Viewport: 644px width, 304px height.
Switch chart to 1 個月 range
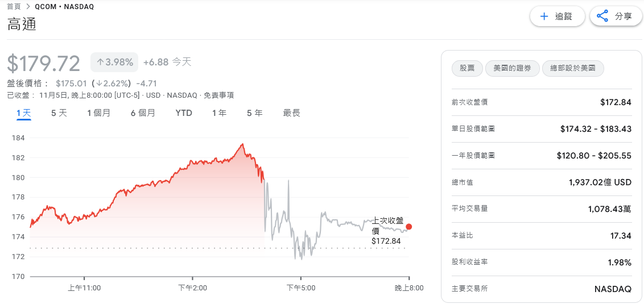point(98,113)
